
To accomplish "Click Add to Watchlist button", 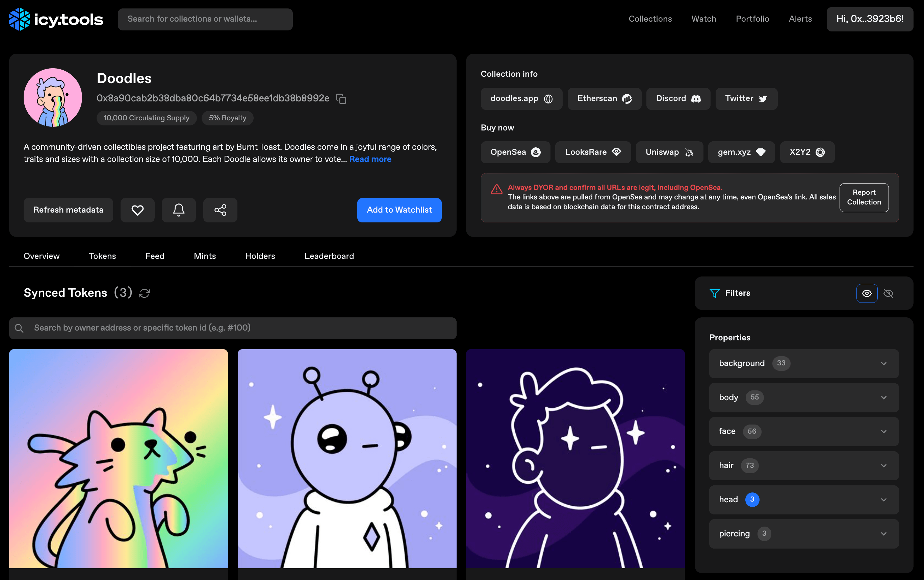I will pos(399,210).
